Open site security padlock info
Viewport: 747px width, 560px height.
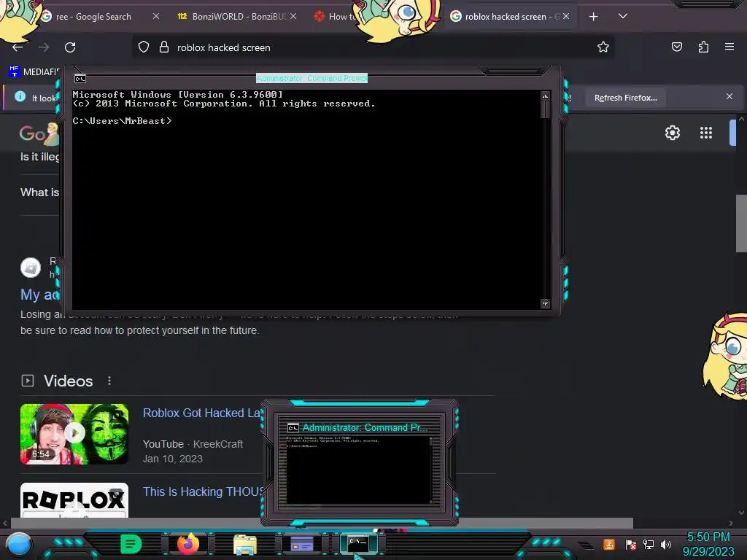(164, 47)
